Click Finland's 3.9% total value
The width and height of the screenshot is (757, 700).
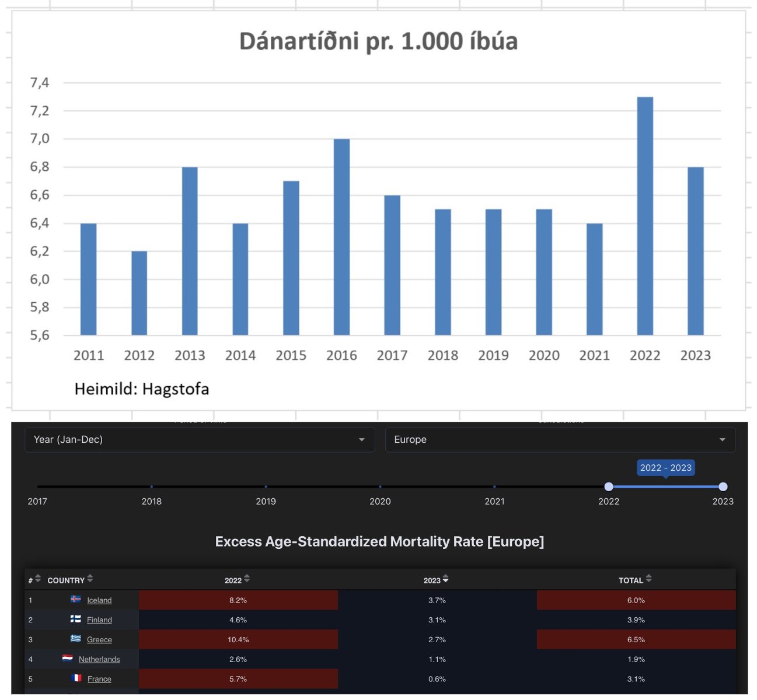click(x=636, y=620)
